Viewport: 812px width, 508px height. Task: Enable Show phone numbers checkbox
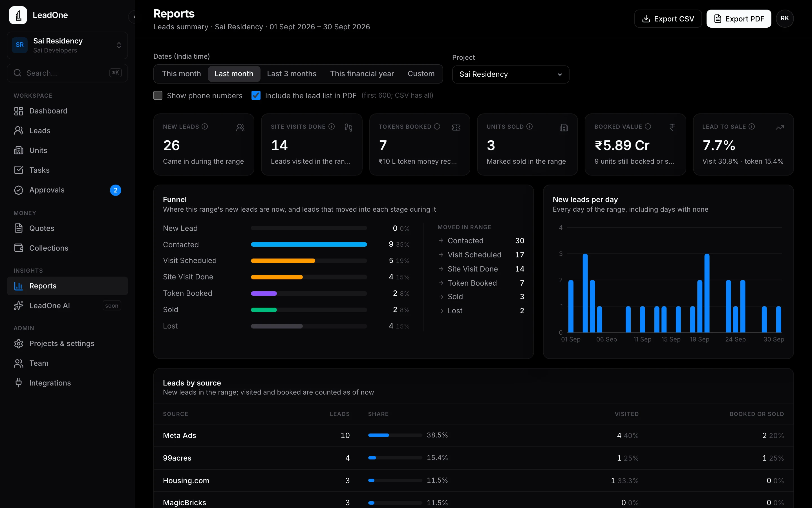(x=158, y=95)
